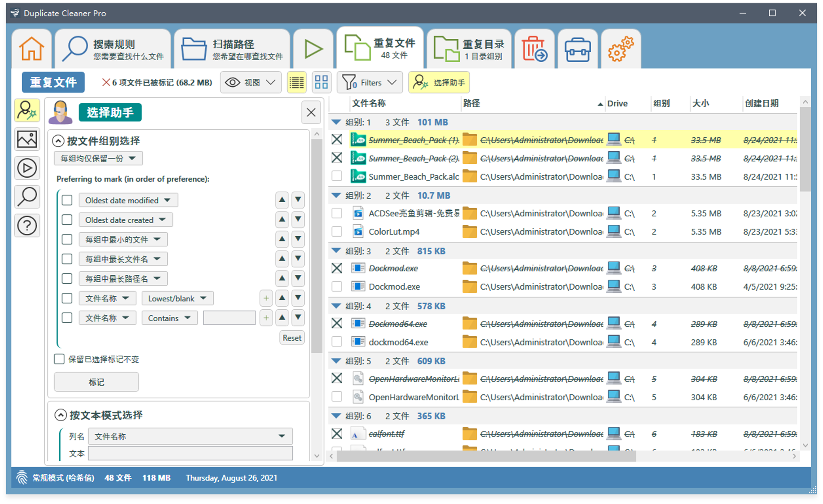
Task: Open the media player sidebar icon
Action: 27,168
